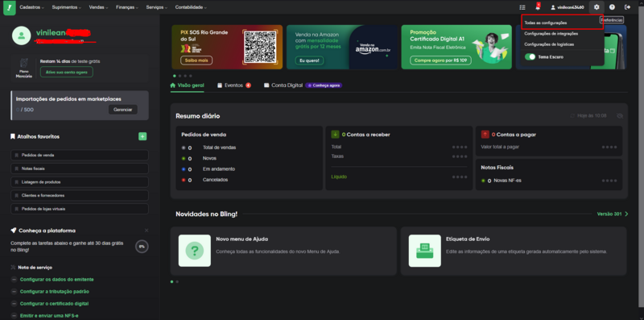Click Compre agora por R$ 109 button
This screenshot has height=320, width=644.
[x=440, y=60]
